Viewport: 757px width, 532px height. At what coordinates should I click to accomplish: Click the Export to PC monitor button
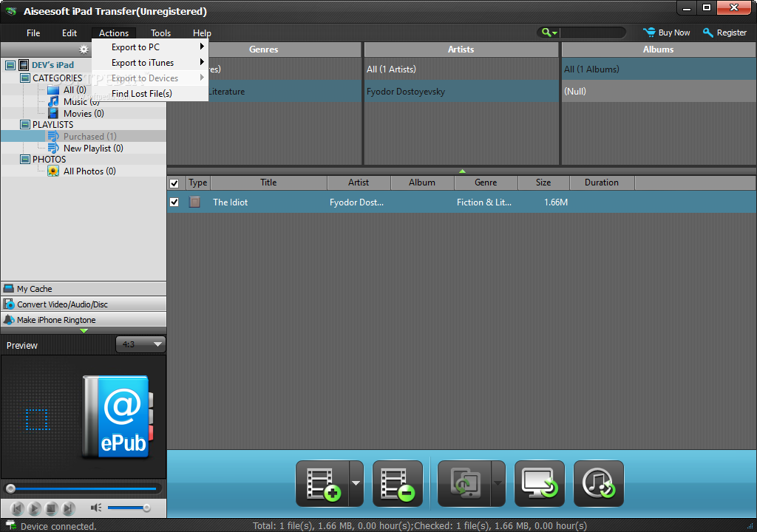click(x=540, y=484)
